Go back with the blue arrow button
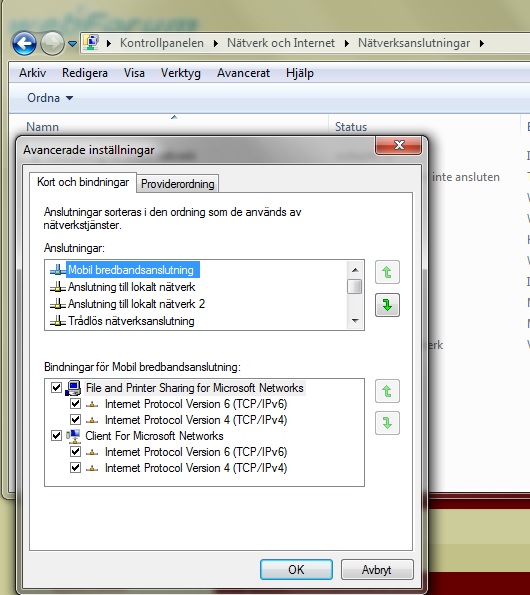This screenshot has height=595, width=530. (24, 43)
